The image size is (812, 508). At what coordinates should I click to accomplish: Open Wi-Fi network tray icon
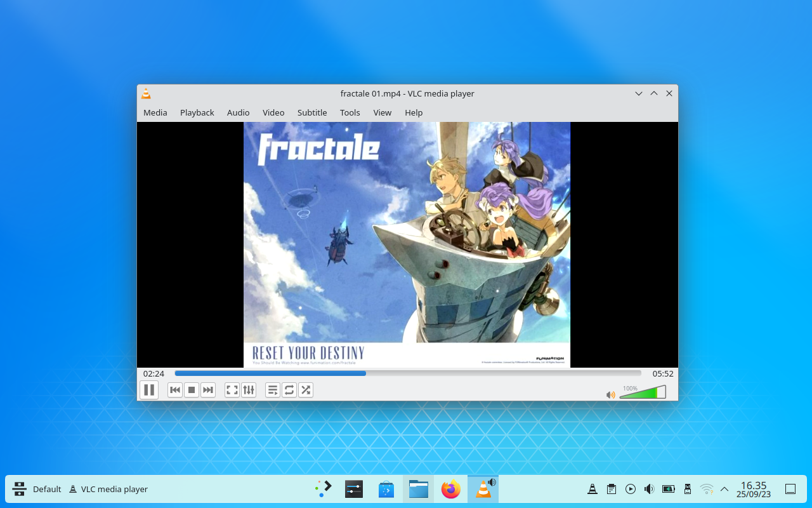click(x=707, y=489)
